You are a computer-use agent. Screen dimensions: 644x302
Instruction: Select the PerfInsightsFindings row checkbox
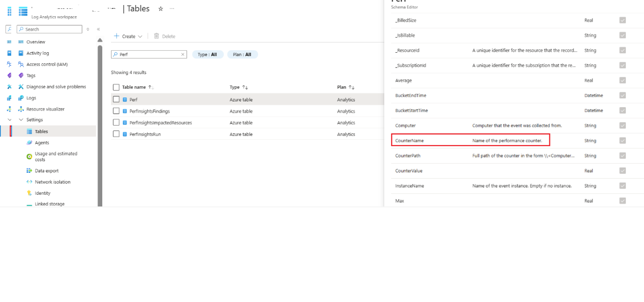116,111
